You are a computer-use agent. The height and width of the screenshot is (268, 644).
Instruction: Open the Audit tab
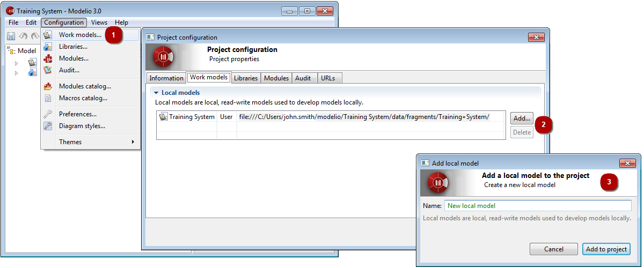[303, 78]
